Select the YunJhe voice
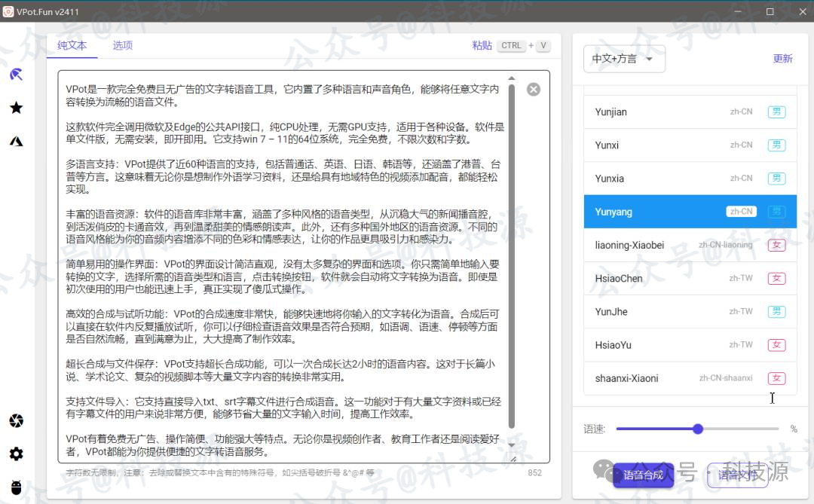This screenshot has width=814, height=504. pos(690,311)
